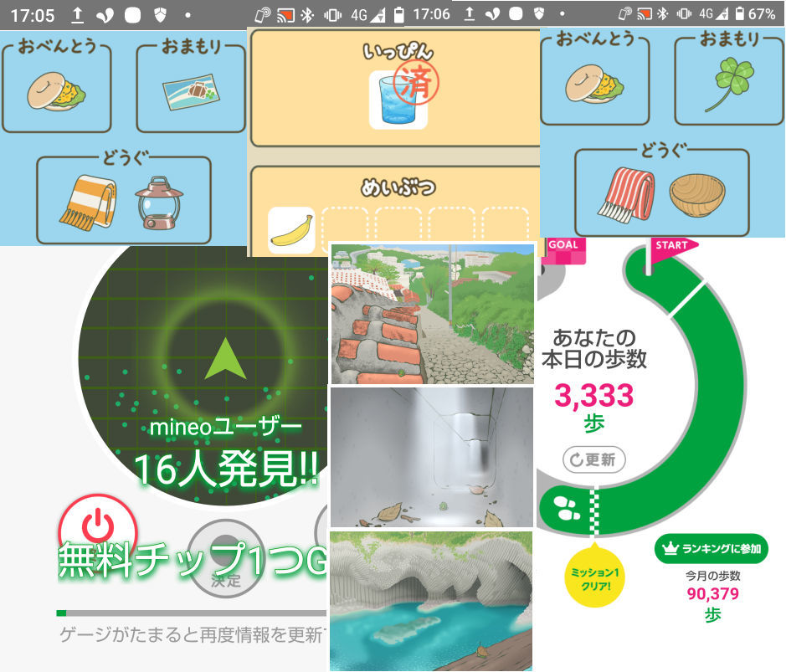
Task: Tap the grey 決定 button
Action: click(x=225, y=557)
